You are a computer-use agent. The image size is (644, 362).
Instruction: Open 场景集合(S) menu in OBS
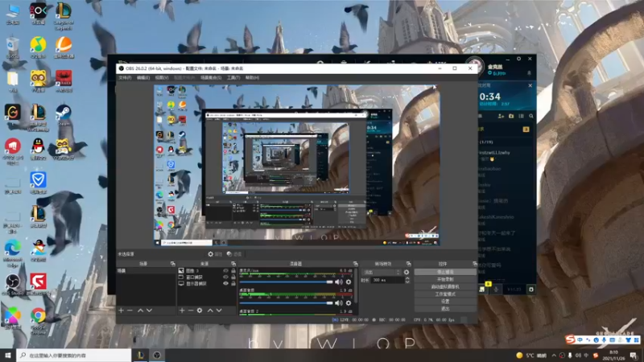coord(211,77)
